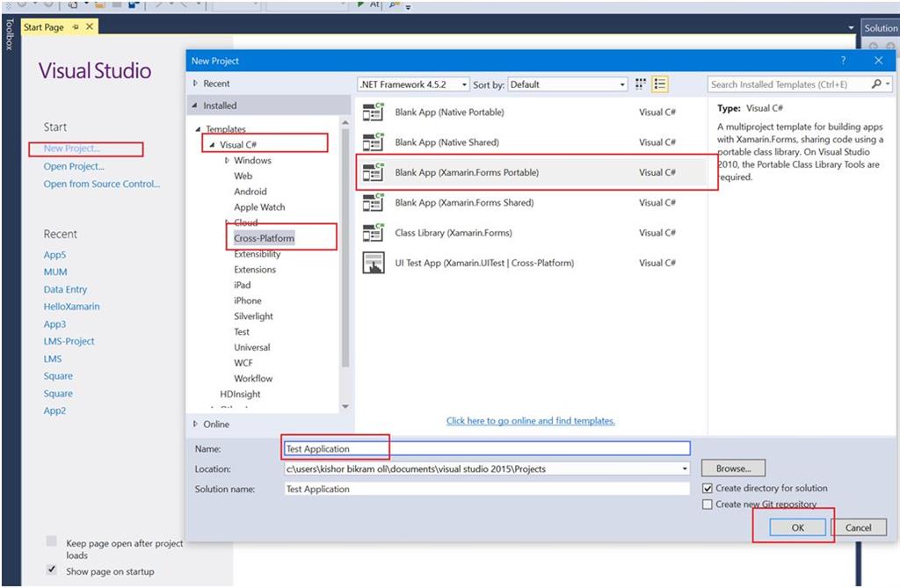900x588 pixels.
Task: Click the search magnifier icon
Action: point(876,84)
